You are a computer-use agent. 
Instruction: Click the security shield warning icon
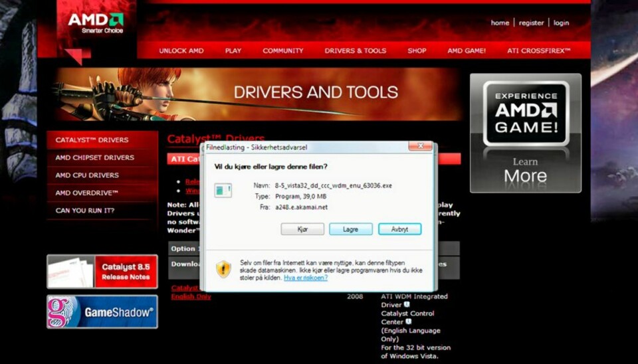click(223, 269)
